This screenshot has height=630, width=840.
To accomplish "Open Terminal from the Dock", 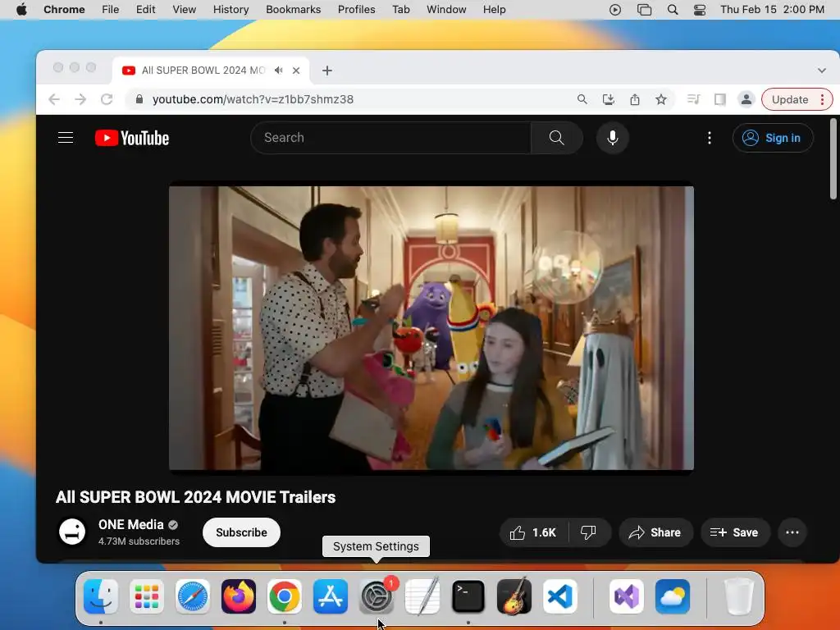I will 468,596.
